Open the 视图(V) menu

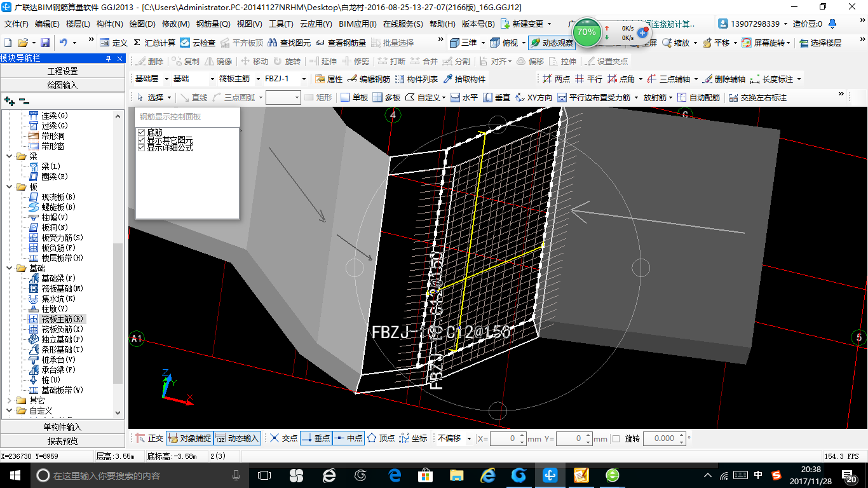249,24
